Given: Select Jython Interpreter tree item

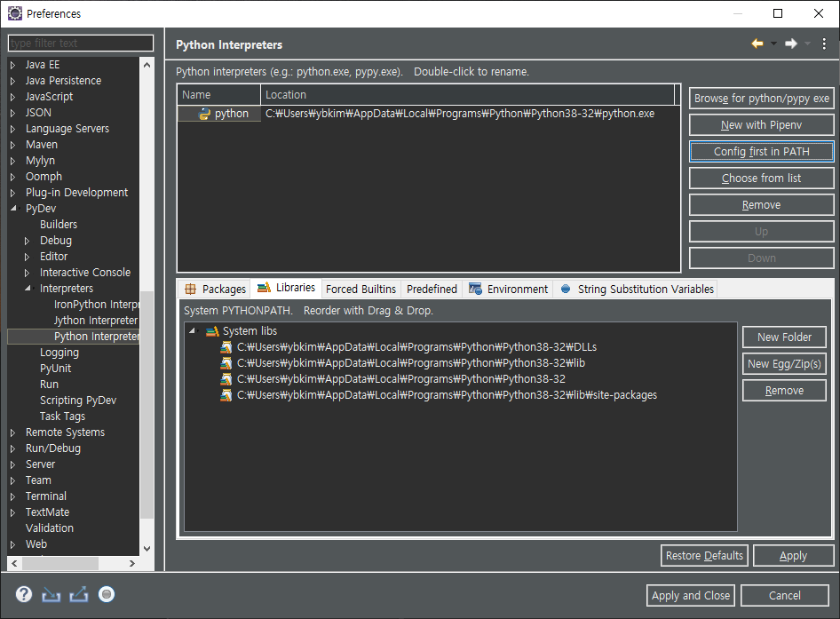Looking at the screenshot, I should [x=96, y=321].
